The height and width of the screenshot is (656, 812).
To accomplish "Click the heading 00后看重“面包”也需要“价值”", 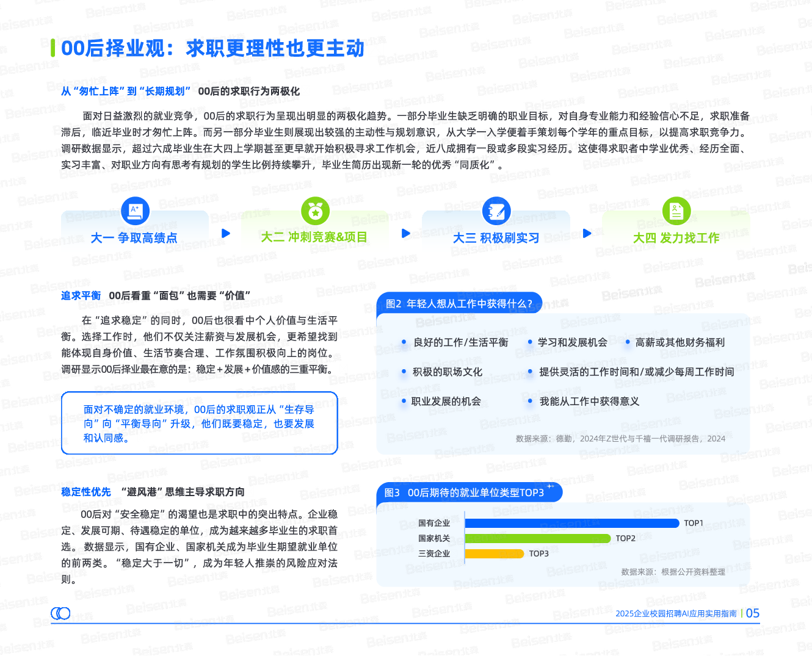I will click(x=179, y=296).
